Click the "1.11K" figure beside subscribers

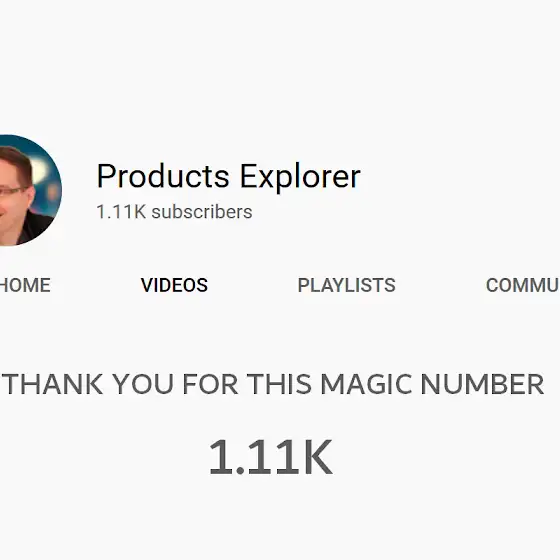(x=121, y=212)
